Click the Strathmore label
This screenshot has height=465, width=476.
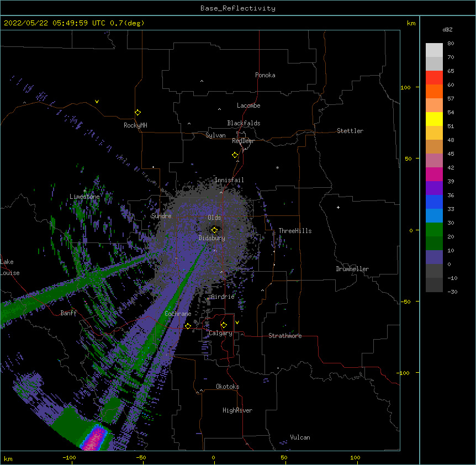[x=285, y=336]
